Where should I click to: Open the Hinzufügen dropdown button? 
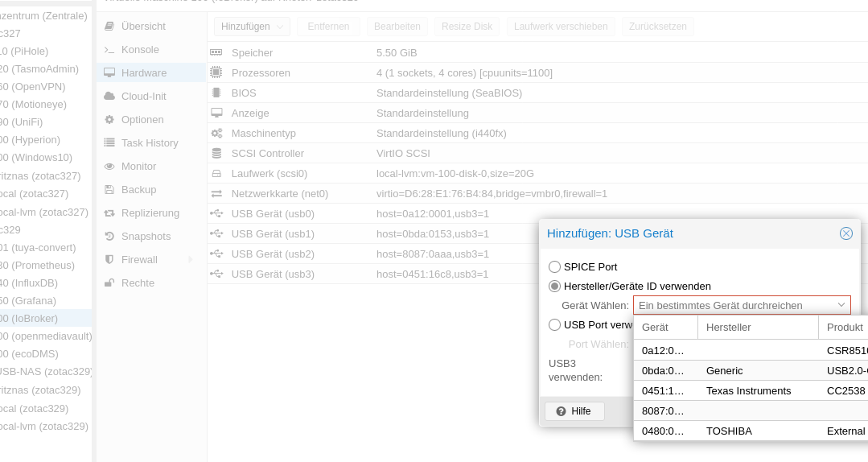click(x=252, y=26)
